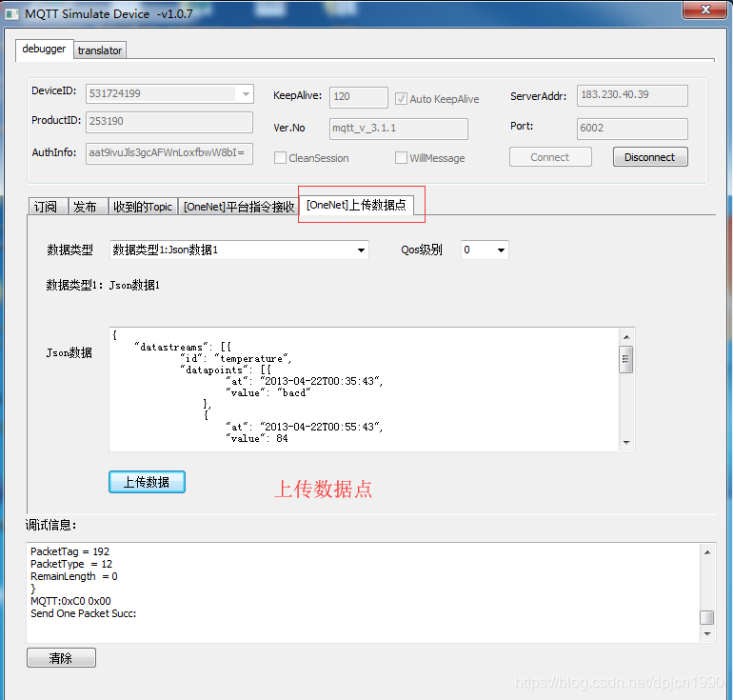Screen dimensions: 733x700
Task: Click the debug info scrollbar thumb
Action: [706, 618]
